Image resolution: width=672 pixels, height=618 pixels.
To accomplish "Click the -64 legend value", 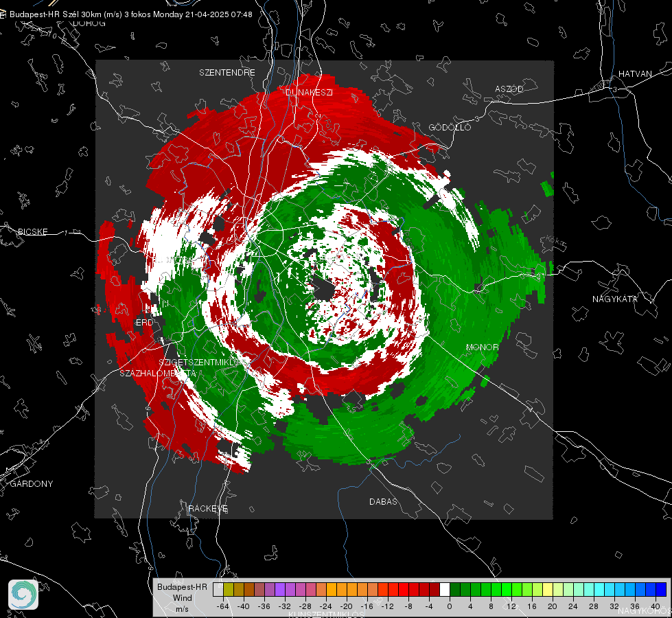I will click(x=223, y=606).
